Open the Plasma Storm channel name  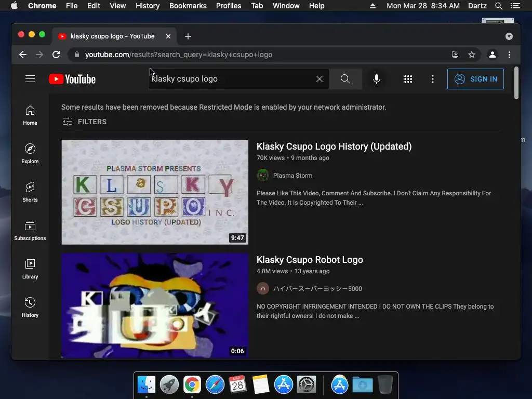point(293,176)
